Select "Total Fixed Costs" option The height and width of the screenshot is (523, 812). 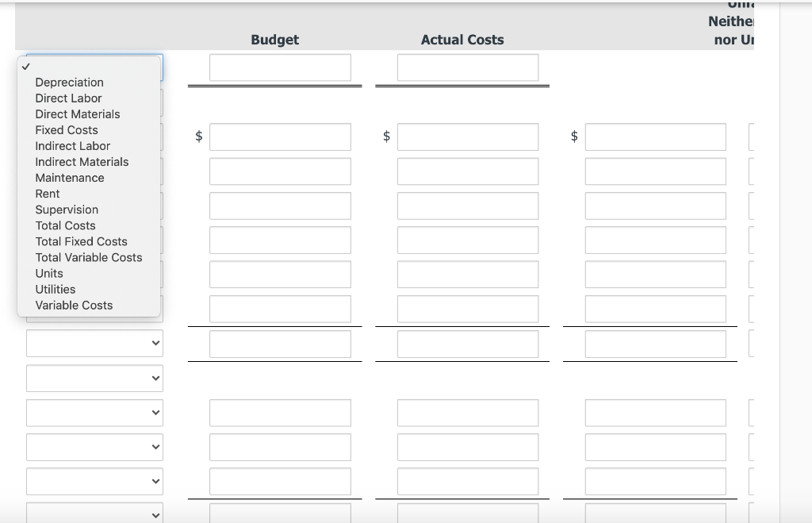(81, 241)
